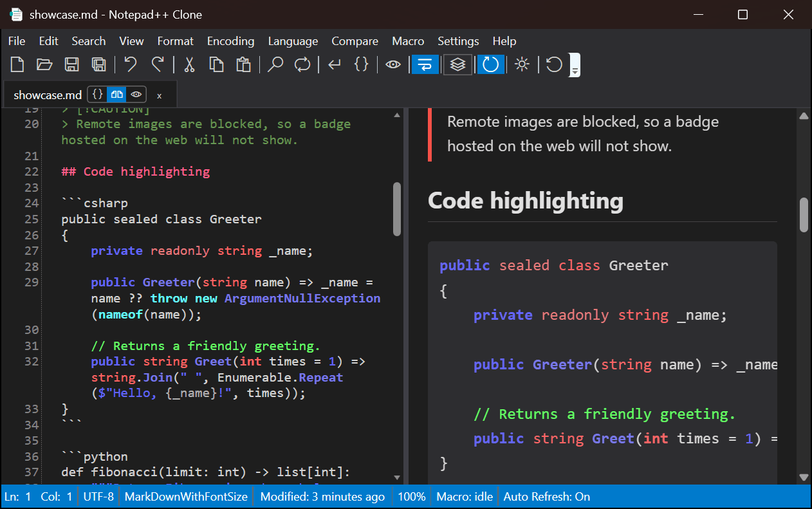Viewport: 812px width, 509px height.
Task: Click line number 22 in the gutter
Action: tap(32, 171)
